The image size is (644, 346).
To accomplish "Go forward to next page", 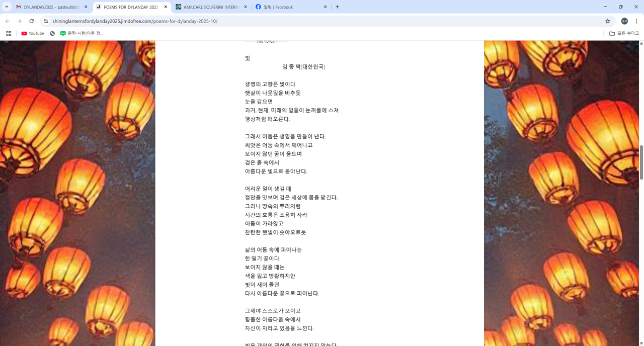I will point(20,21).
